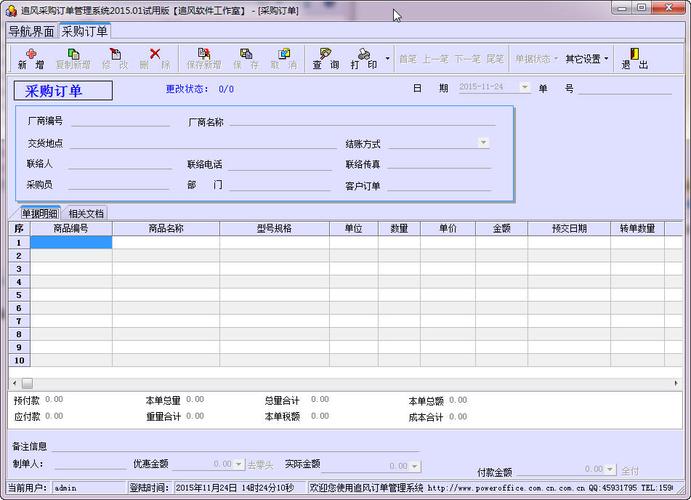Open the 查询 (Query) tool
This screenshot has width=691, height=500.
326,59
